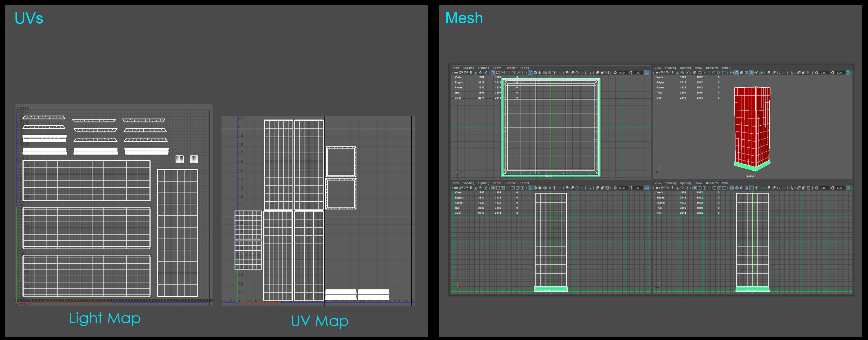
Task: Click Isolate Select icon in persp panel
Action: 791,73
